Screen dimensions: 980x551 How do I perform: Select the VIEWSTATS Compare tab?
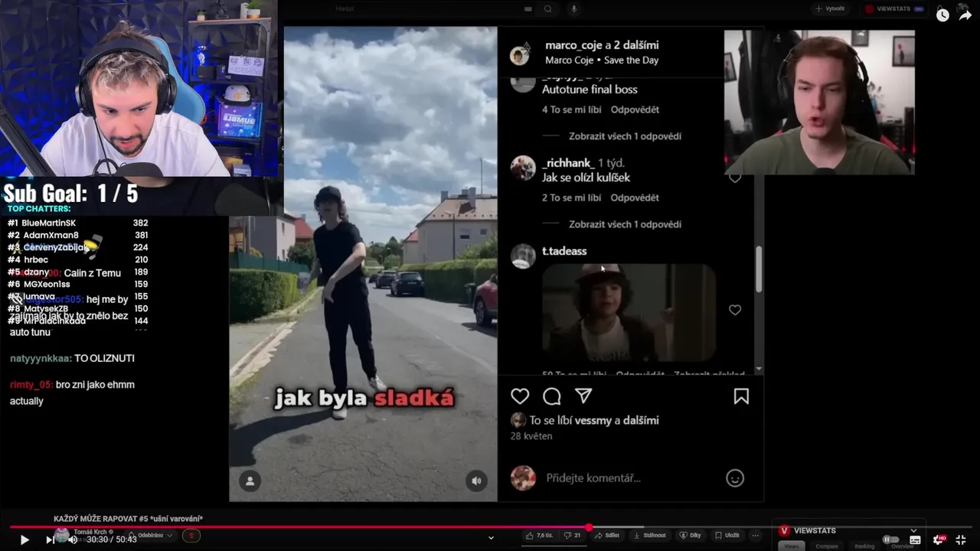pyautogui.click(x=827, y=546)
